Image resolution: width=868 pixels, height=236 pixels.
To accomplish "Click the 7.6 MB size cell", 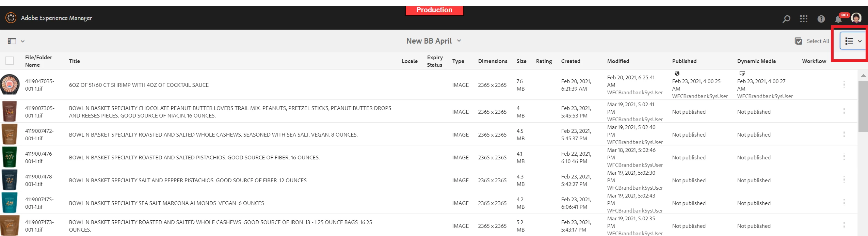I will (520, 85).
